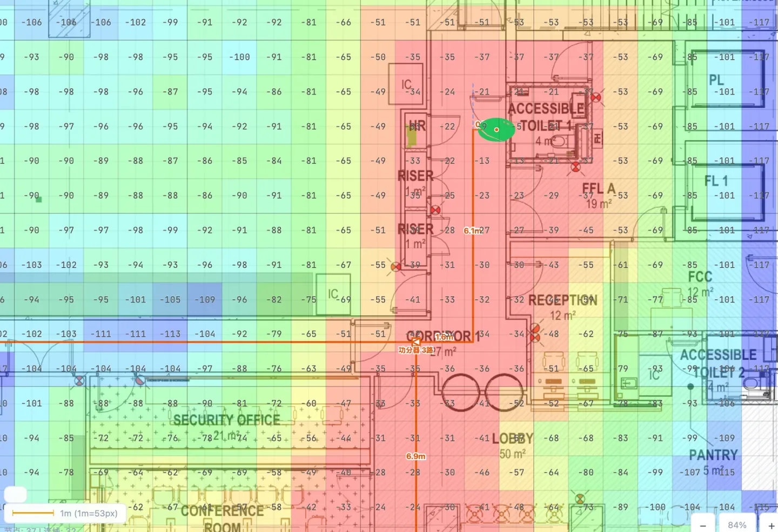Select the 3-way power splitter icon
Image resolution: width=778 pixels, height=532 pixels.
point(415,342)
